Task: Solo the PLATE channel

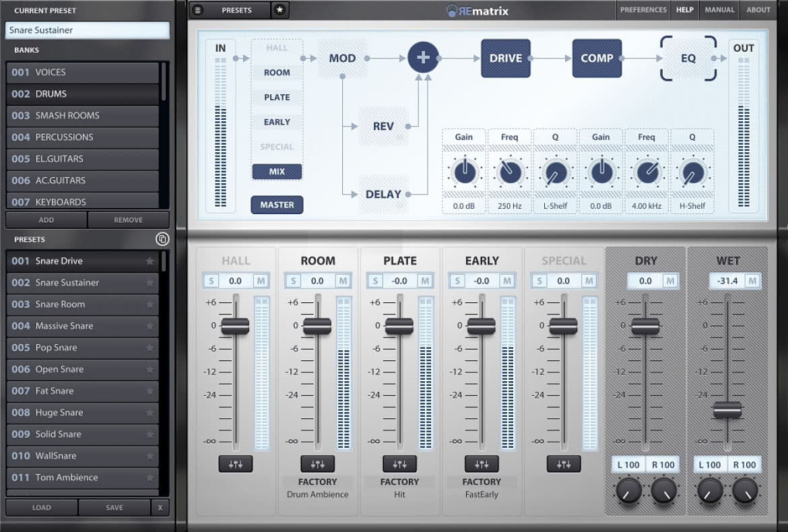Action: (375, 281)
